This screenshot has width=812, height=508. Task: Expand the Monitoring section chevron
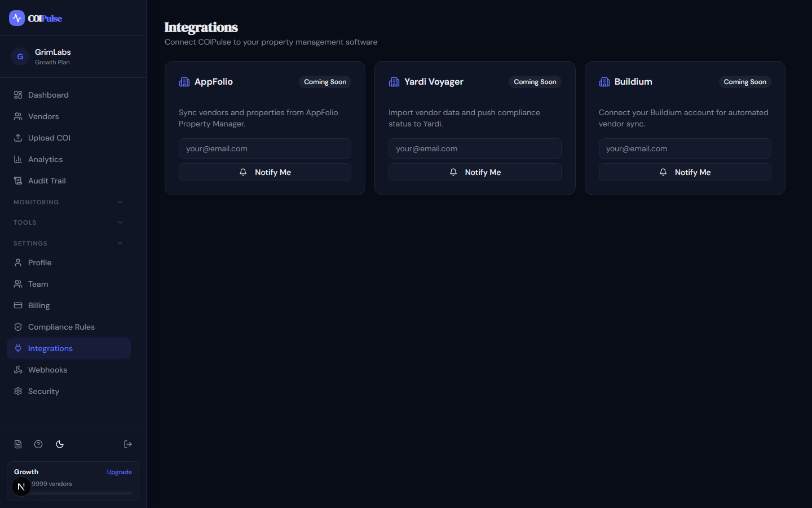pyautogui.click(x=120, y=202)
